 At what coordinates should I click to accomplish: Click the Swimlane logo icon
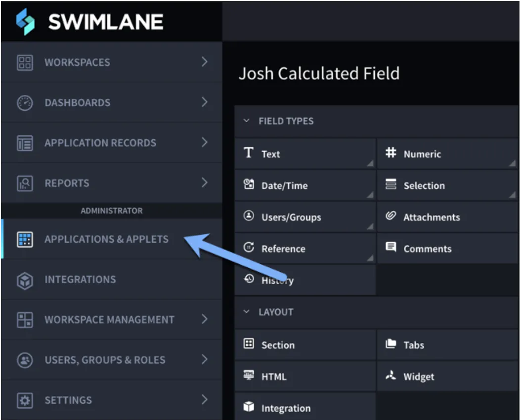[25, 22]
